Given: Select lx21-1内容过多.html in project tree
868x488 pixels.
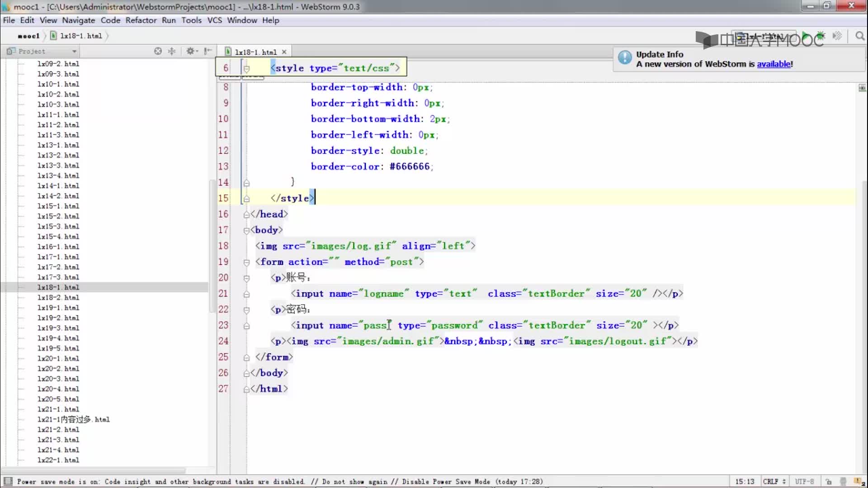Looking at the screenshot, I should coord(74,419).
